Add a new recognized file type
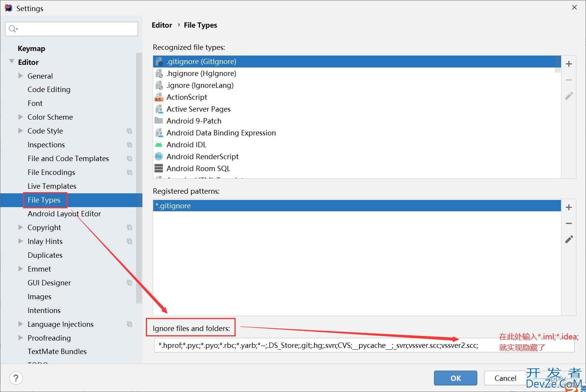Viewport: 586px width, 392px height. pyautogui.click(x=569, y=64)
